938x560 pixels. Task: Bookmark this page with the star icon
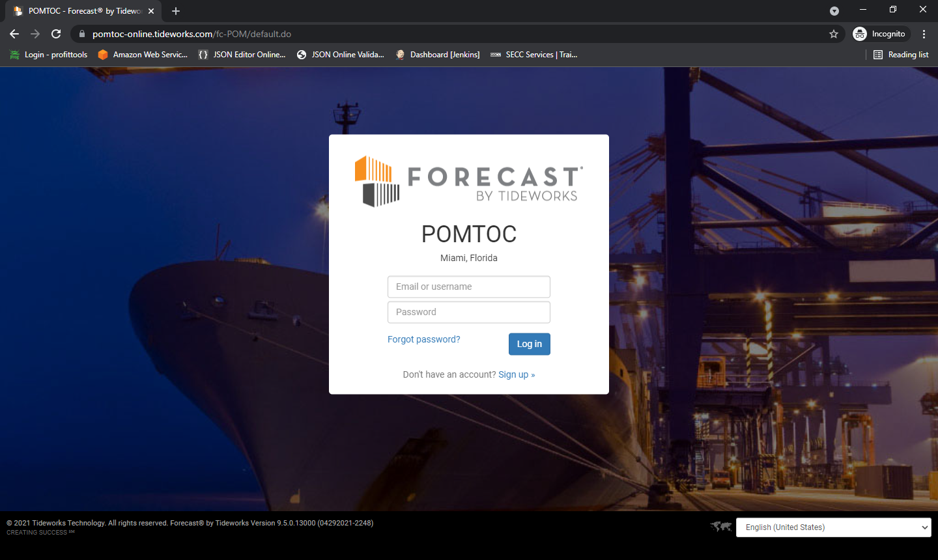pos(834,34)
